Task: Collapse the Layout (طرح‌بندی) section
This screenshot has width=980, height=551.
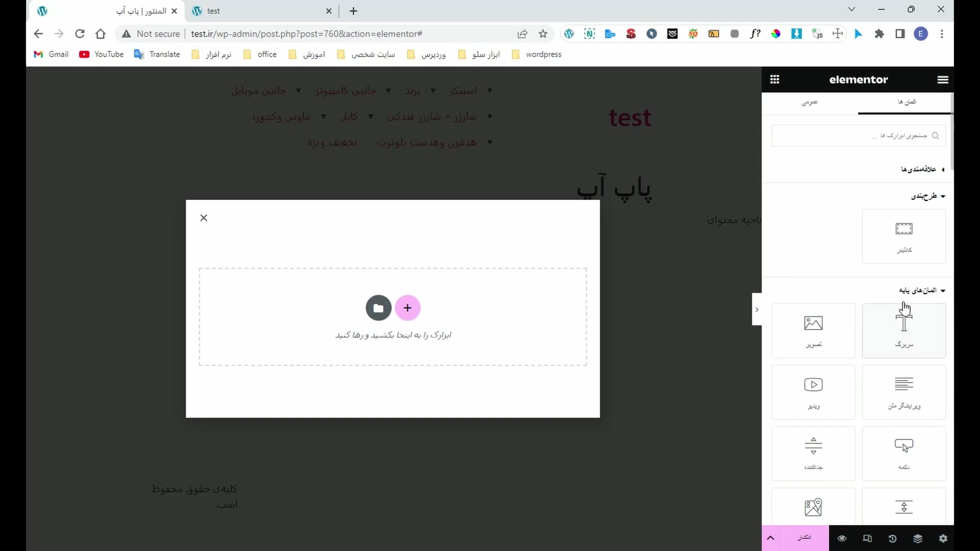Action: pyautogui.click(x=927, y=196)
